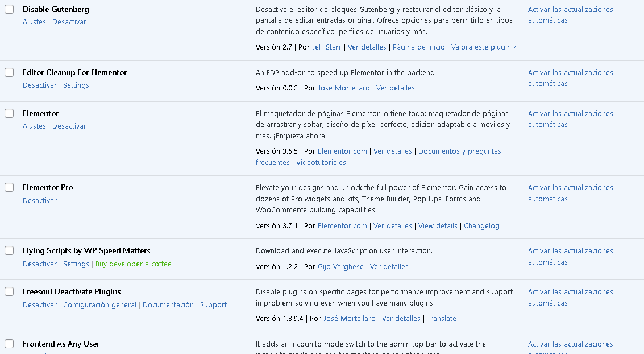Click Versión 2.7 text

(273, 47)
